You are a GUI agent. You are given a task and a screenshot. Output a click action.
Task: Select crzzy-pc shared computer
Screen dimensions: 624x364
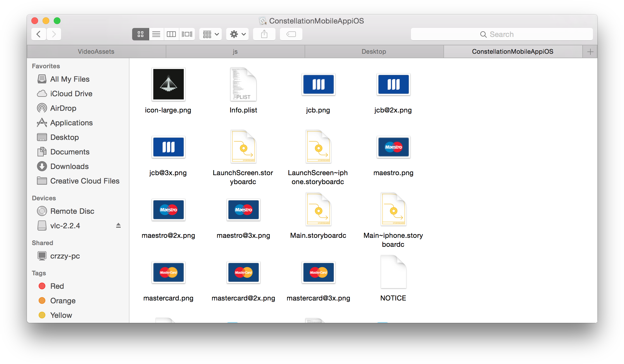click(78, 256)
